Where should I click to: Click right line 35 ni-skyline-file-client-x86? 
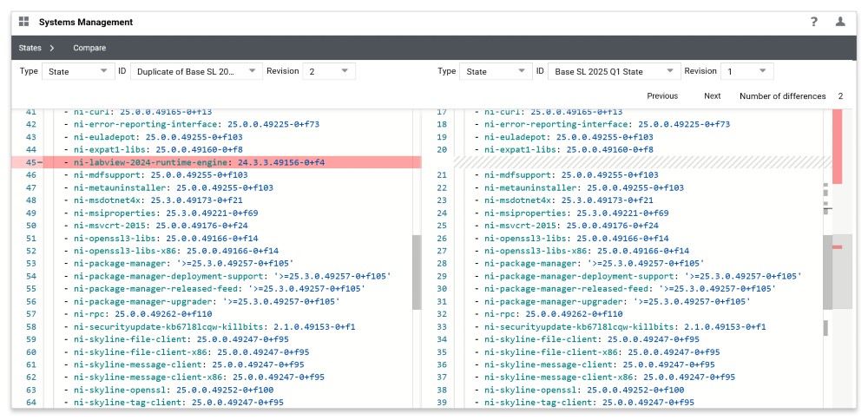[602, 352]
